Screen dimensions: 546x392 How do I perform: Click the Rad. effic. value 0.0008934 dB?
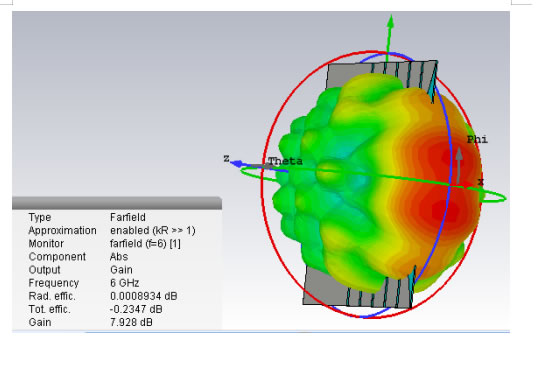pyautogui.click(x=143, y=296)
